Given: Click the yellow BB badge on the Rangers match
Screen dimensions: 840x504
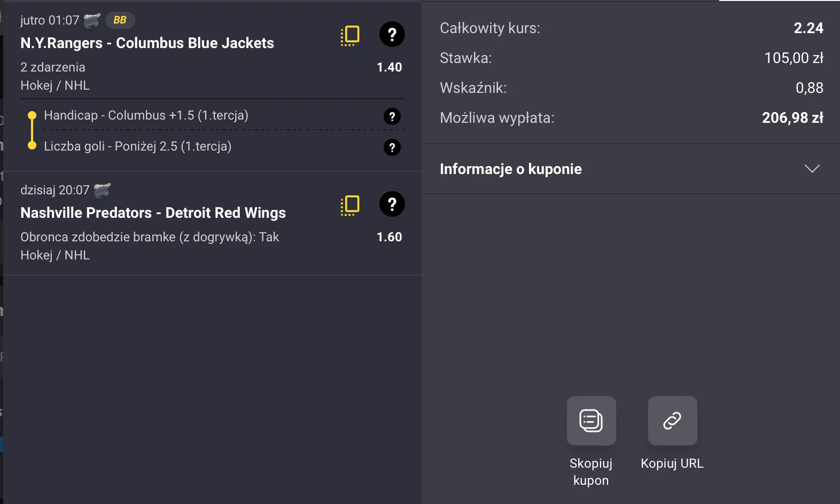Looking at the screenshot, I should click(120, 20).
